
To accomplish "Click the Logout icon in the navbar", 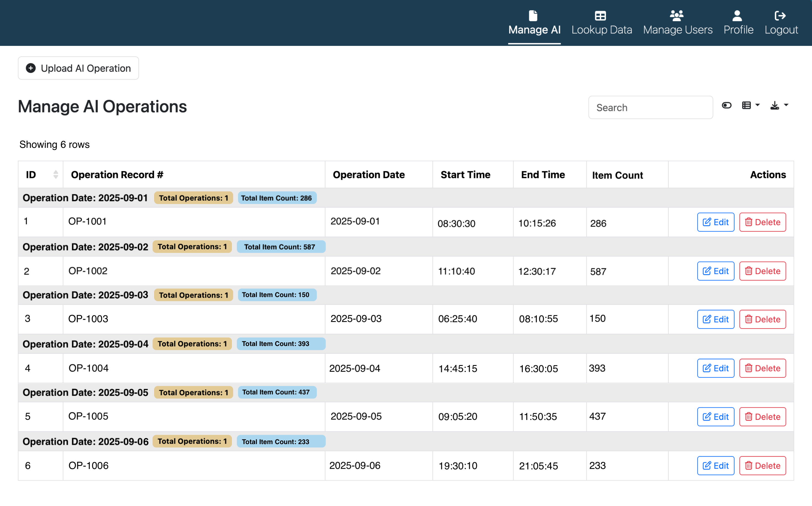I will [x=781, y=15].
